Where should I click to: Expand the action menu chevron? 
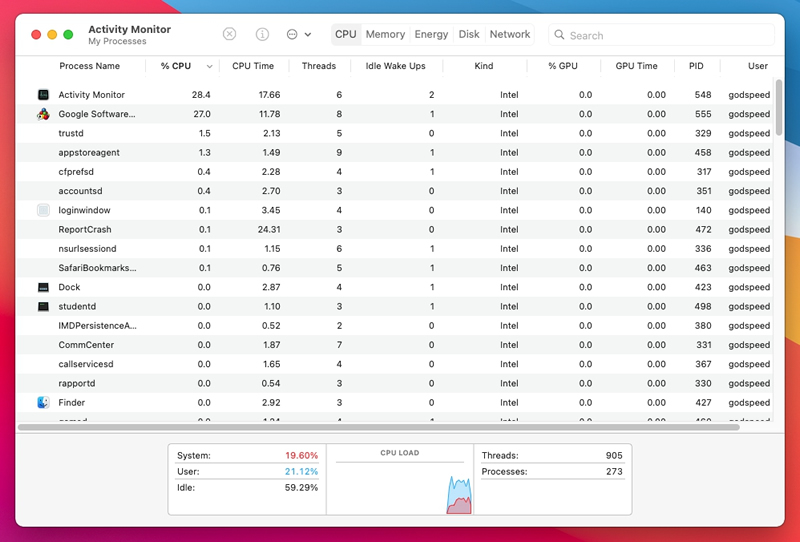[308, 35]
